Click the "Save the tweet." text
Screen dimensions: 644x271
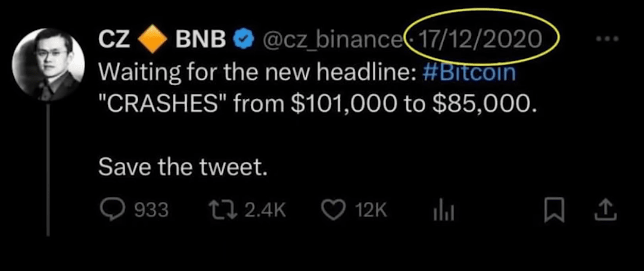click(x=181, y=168)
